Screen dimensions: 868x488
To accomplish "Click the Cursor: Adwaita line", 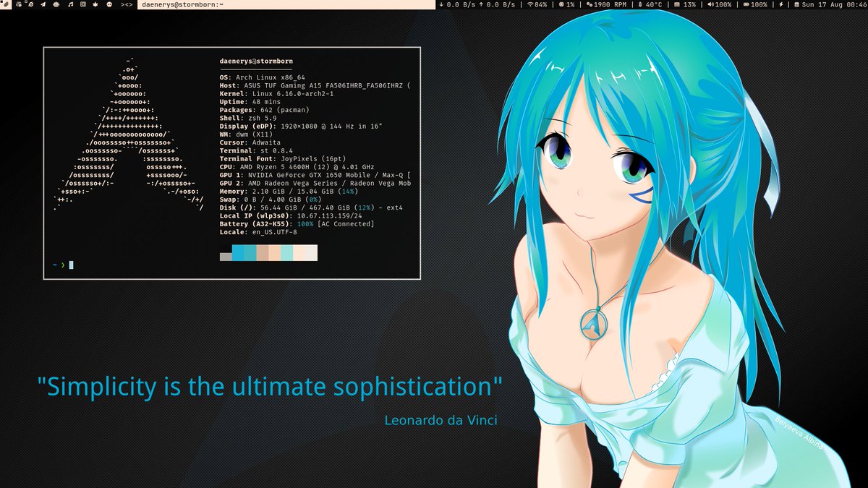I will point(250,142).
